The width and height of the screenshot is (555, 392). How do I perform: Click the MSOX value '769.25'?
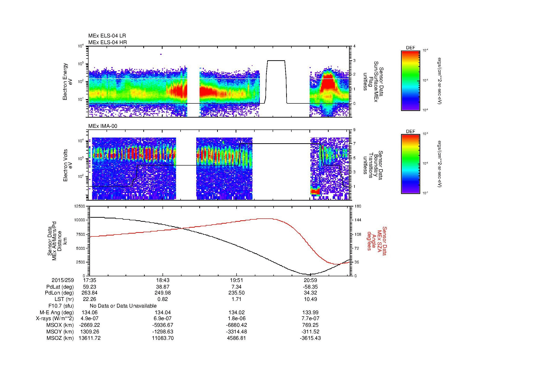click(310, 325)
